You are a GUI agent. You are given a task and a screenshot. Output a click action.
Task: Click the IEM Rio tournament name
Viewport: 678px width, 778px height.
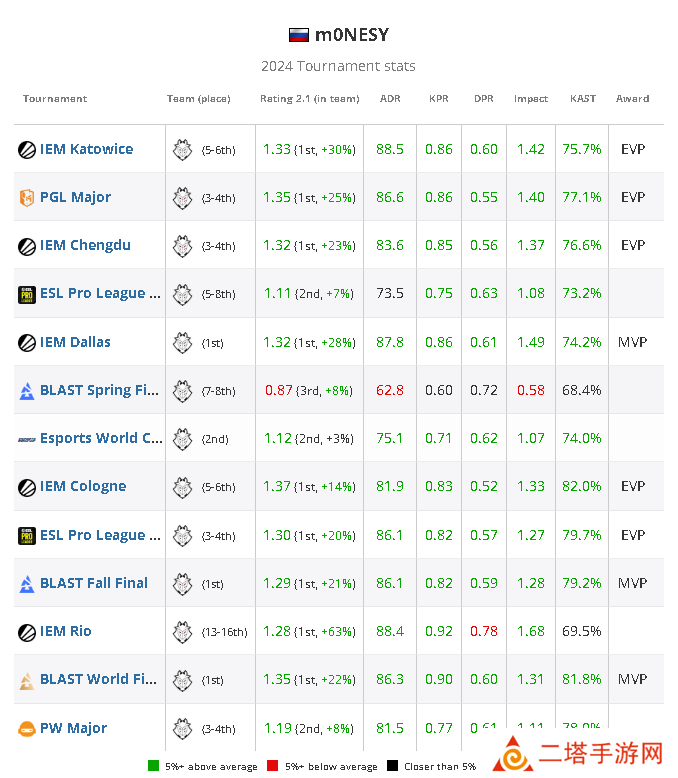point(66,631)
